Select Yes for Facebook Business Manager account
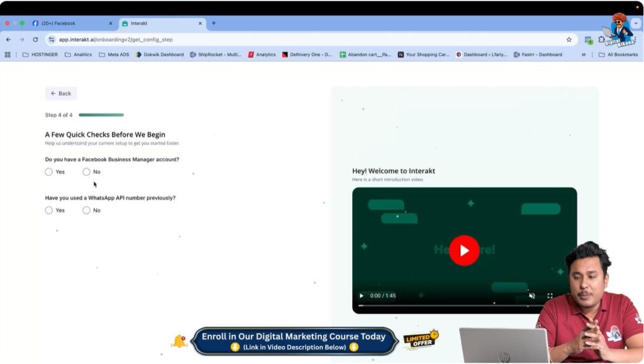 [49, 172]
